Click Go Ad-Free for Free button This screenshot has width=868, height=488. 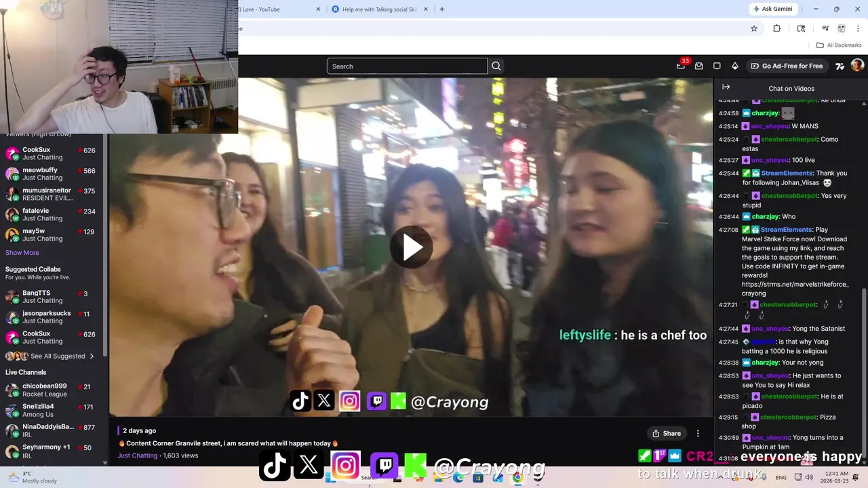pyautogui.click(x=787, y=66)
